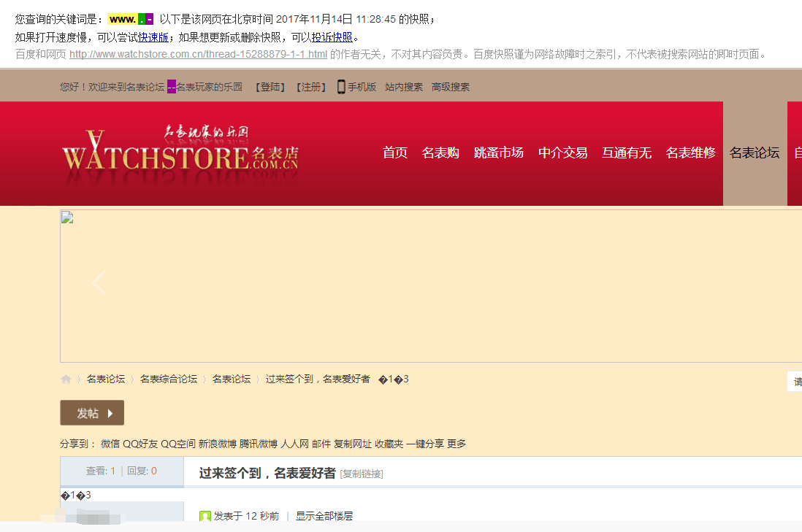
Task: Switch to the 名表论坛 tab
Action: pyautogui.click(x=754, y=153)
